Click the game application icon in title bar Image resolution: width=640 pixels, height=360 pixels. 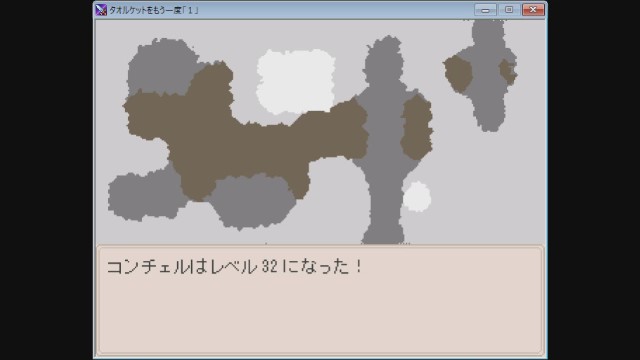[100, 10]
